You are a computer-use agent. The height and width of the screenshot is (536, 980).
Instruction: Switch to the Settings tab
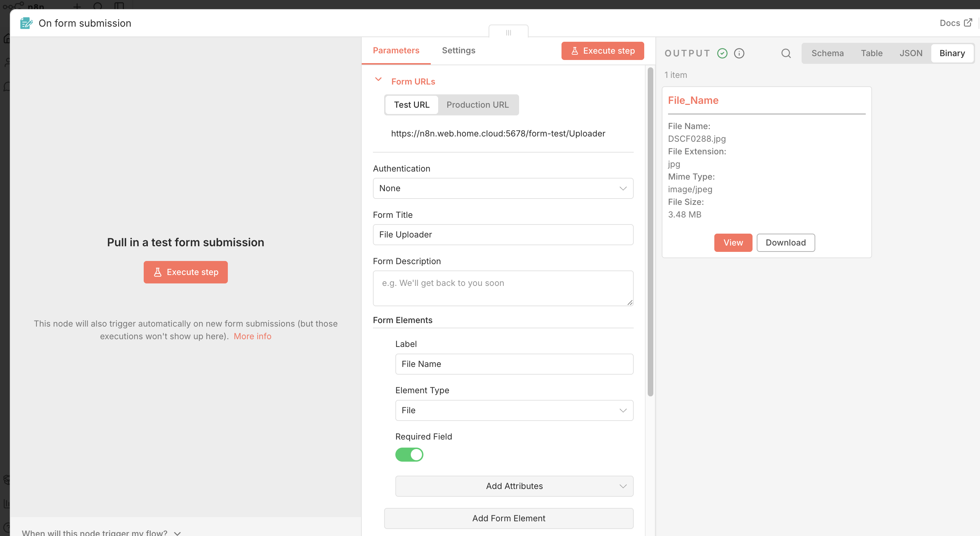pyautogui.click(x=458, y=51)
